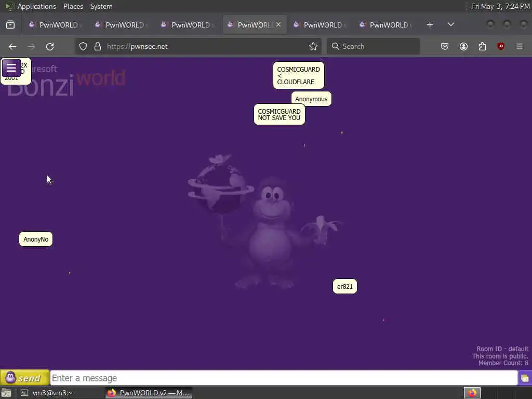Open the Firefox application menu
Image resolution: width=532 pixels, height=399 pixels.
pos(520,46)
